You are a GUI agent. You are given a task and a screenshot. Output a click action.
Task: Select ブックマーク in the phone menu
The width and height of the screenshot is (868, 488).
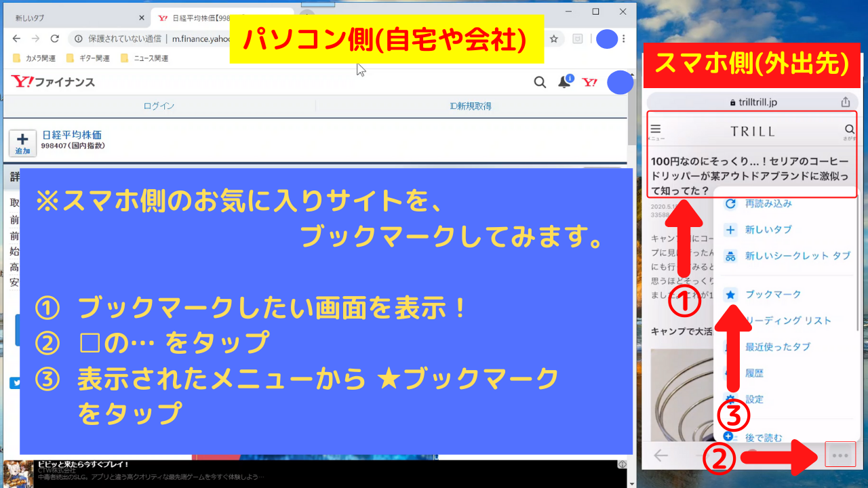[x=772, y=294]
